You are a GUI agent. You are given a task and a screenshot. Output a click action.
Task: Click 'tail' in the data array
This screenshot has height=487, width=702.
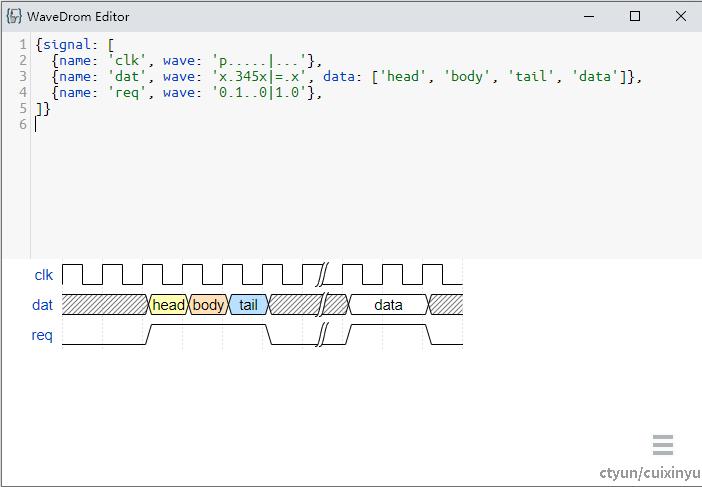coord(531,77)
